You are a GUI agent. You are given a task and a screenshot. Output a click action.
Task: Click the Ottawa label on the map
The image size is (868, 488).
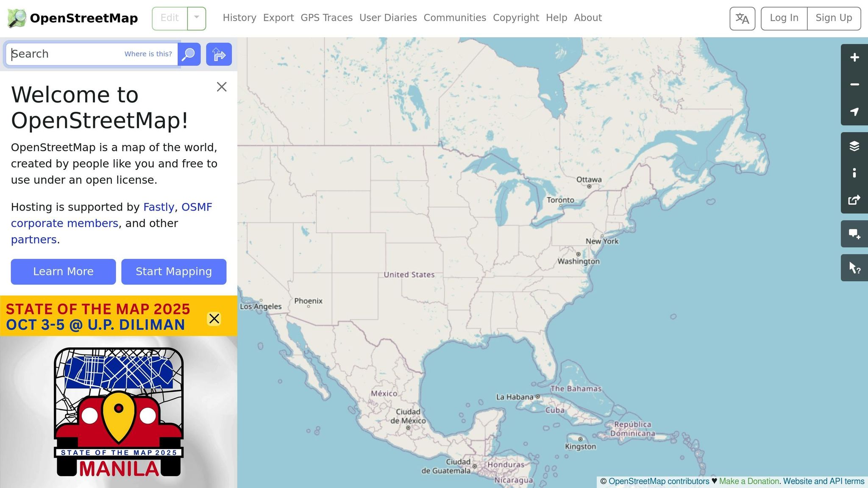[x=589, y=180]
